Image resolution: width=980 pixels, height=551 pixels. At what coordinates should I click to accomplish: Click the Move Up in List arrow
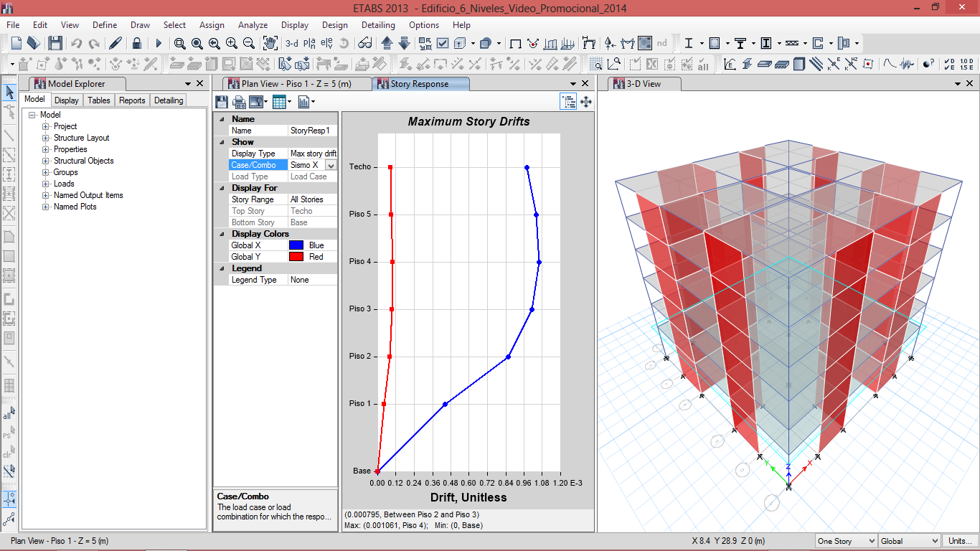[x=387, y=43]
